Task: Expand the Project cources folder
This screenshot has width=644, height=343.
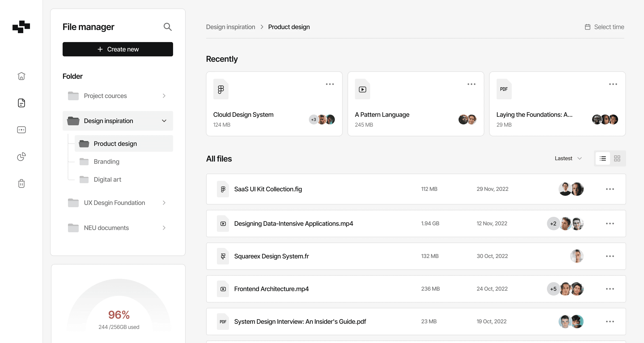Action: click(x=164, y=96)
